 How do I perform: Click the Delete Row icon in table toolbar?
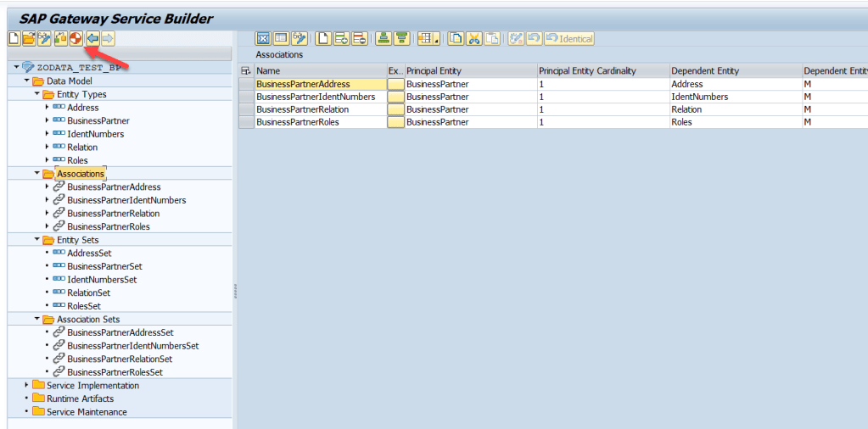pos(360,38)
